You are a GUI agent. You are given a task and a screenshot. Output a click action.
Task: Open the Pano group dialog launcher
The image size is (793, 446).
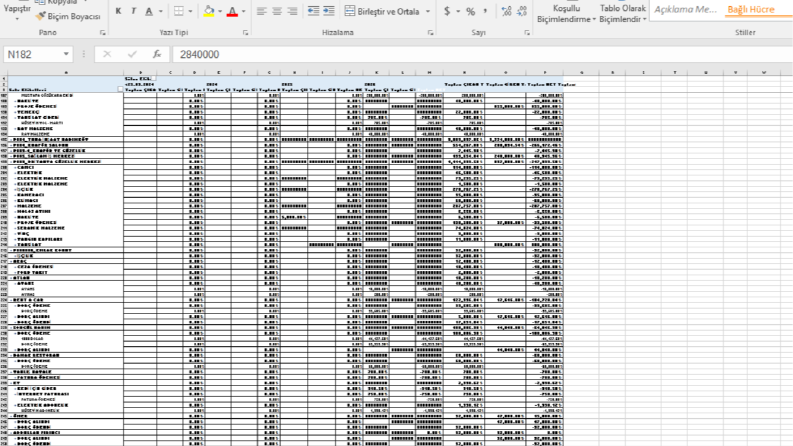(x=103, y=33)
